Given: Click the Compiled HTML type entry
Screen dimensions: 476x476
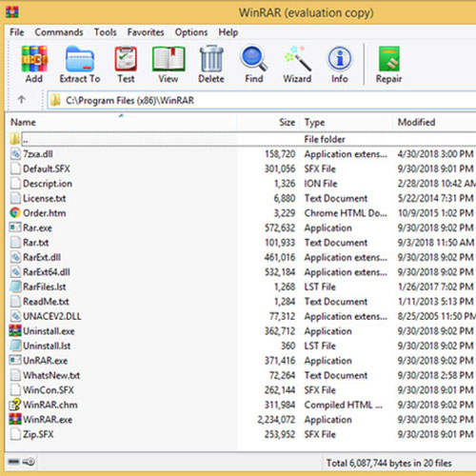Looking at the screenshot, I should 344,405.
